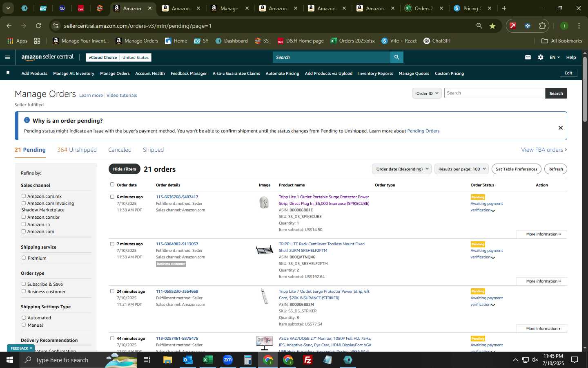Screen dimensions: 588x368
Task: Open order link 113-6084902-9113057
Action: (x=177, y=244)
